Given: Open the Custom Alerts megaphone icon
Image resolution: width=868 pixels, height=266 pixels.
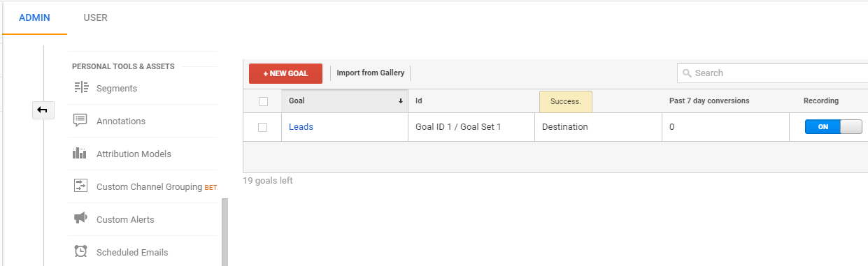Looking at the screenshot, I should (80, 219).
